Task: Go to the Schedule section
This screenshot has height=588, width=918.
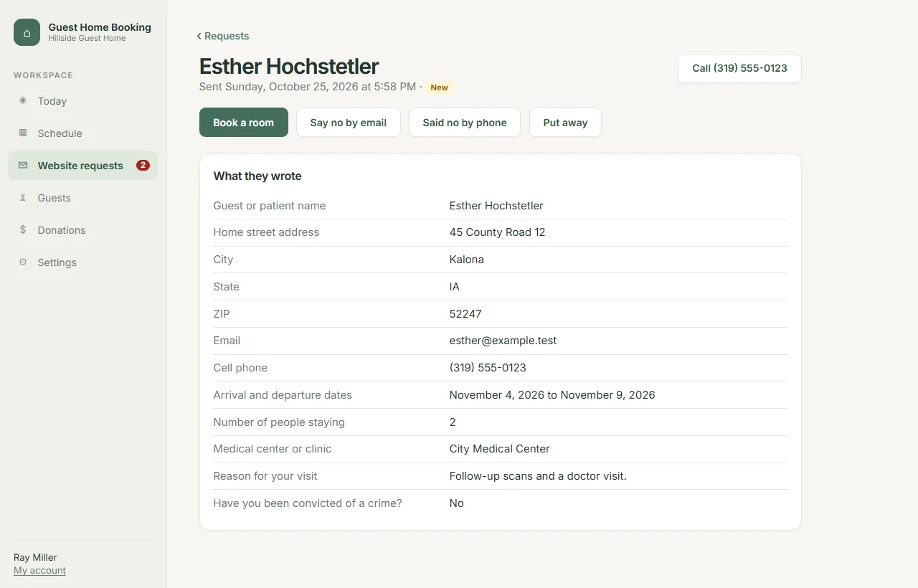Action: click(x=82, y=133)
